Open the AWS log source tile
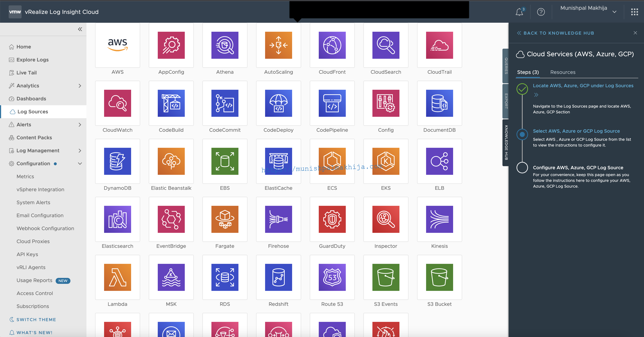Screen dimensions: 644x337 (117, 45)
